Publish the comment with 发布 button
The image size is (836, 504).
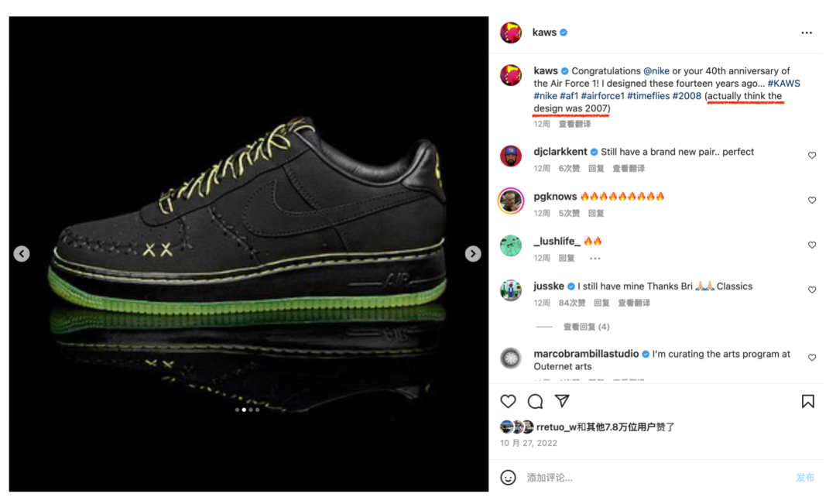point(805,478)
